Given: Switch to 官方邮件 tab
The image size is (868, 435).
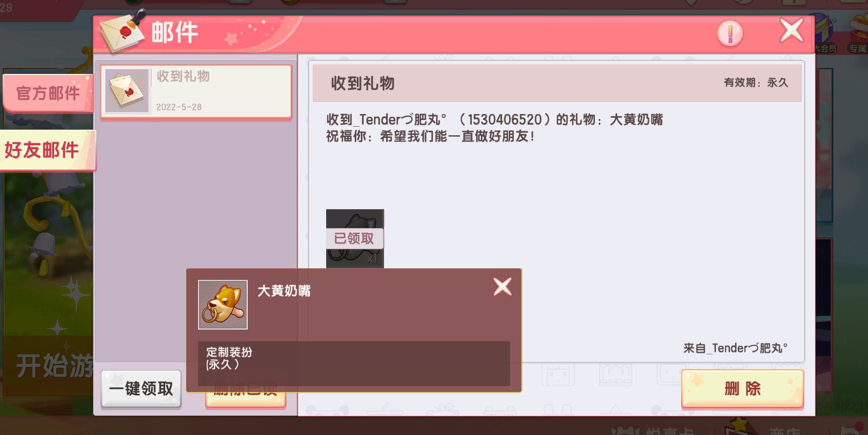Looking at the screenshot, I should (x=48, y=93).
